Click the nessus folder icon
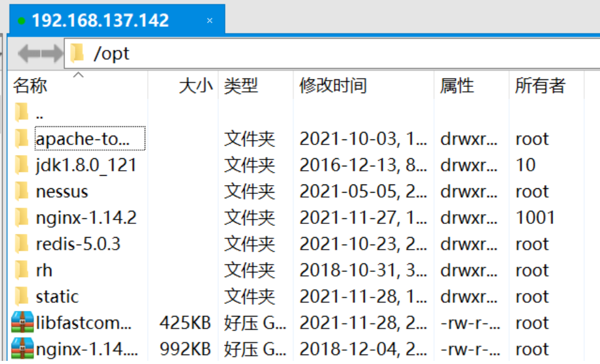This screenshot has width=600, height=364. click(x=22, y=191)
